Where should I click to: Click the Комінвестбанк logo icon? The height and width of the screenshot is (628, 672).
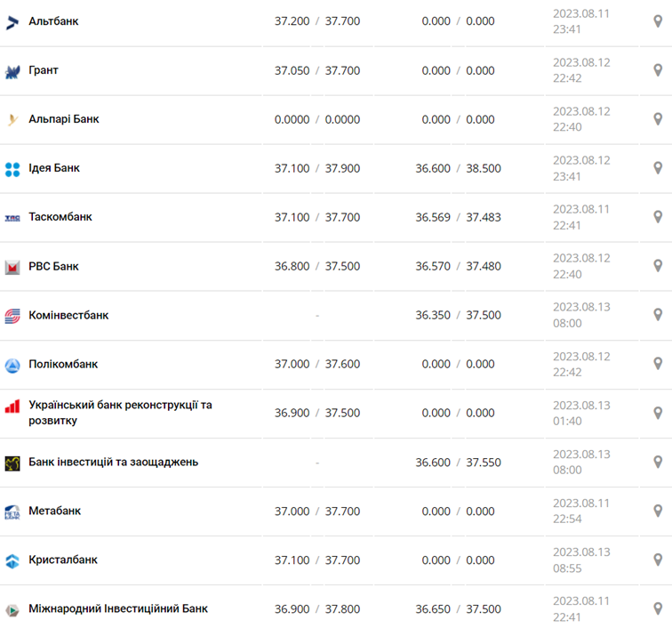point(12,316)
